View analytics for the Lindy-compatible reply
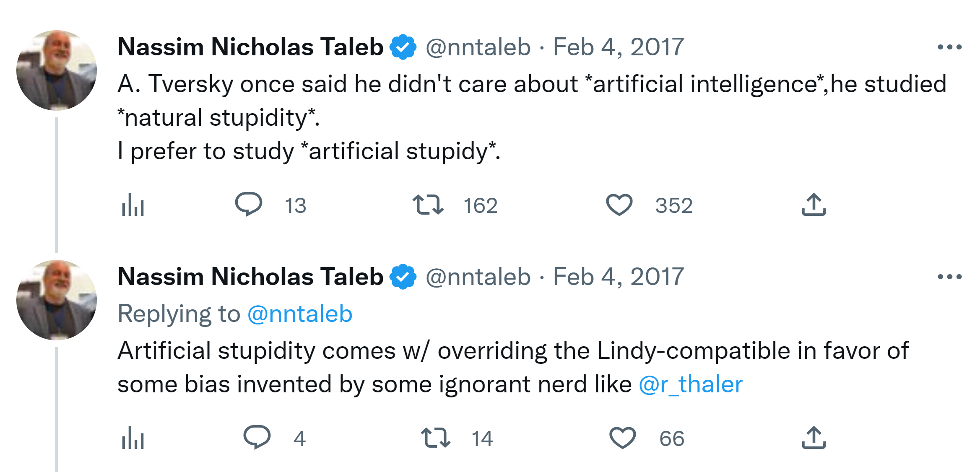 [x=133, y=438]
